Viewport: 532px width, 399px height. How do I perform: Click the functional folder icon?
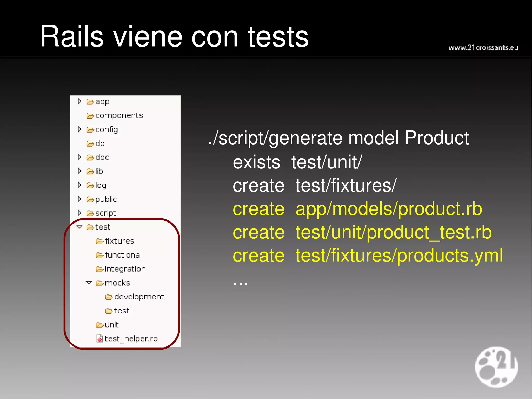(x=100, y=255)
